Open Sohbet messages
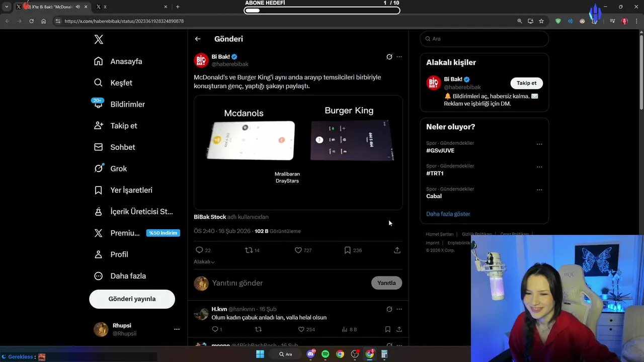644x362 pixels. 115,147
